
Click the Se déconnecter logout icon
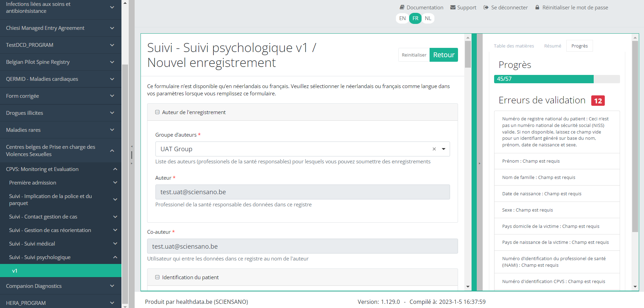tap(486, 7)
